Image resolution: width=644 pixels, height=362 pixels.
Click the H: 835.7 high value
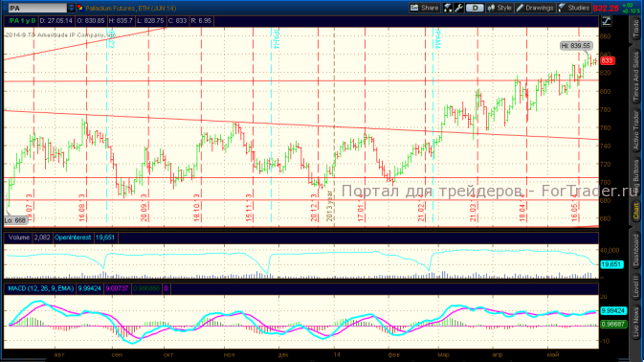coord(121,20)
